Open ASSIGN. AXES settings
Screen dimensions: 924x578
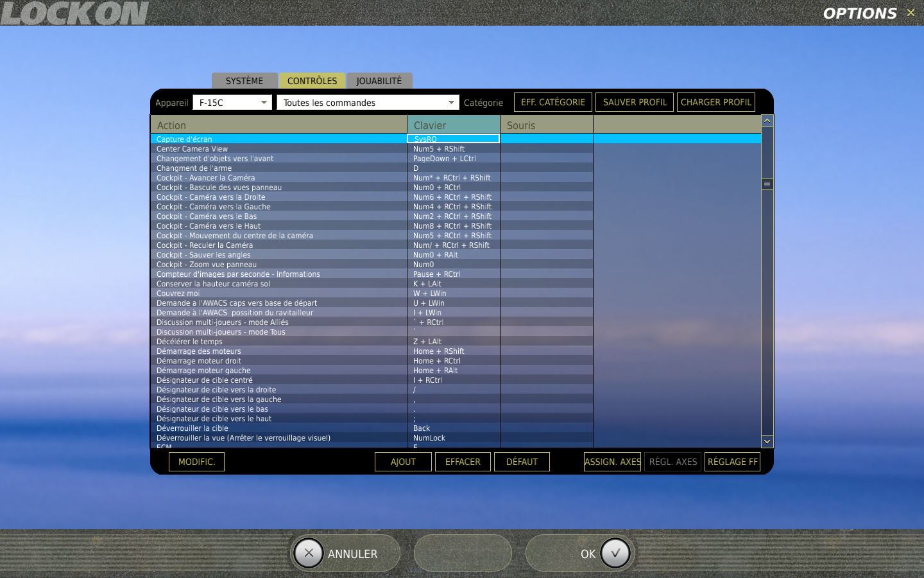(612, 462)
